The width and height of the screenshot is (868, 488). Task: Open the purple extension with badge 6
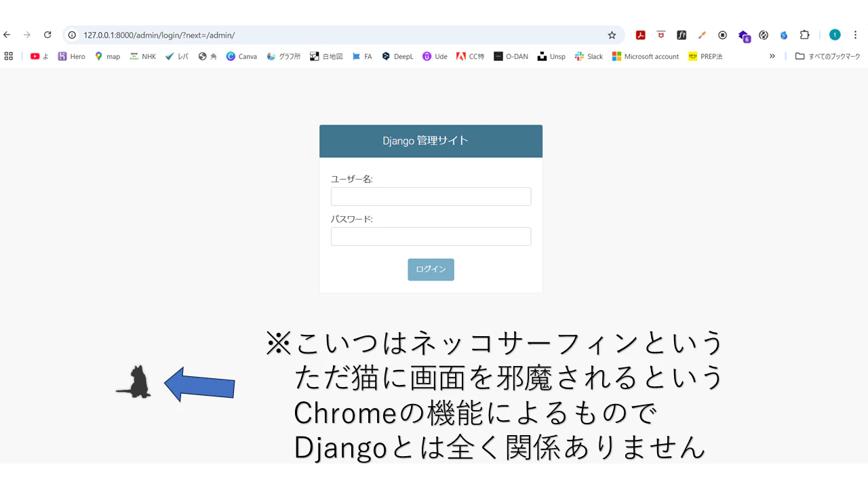click(744, 36)
